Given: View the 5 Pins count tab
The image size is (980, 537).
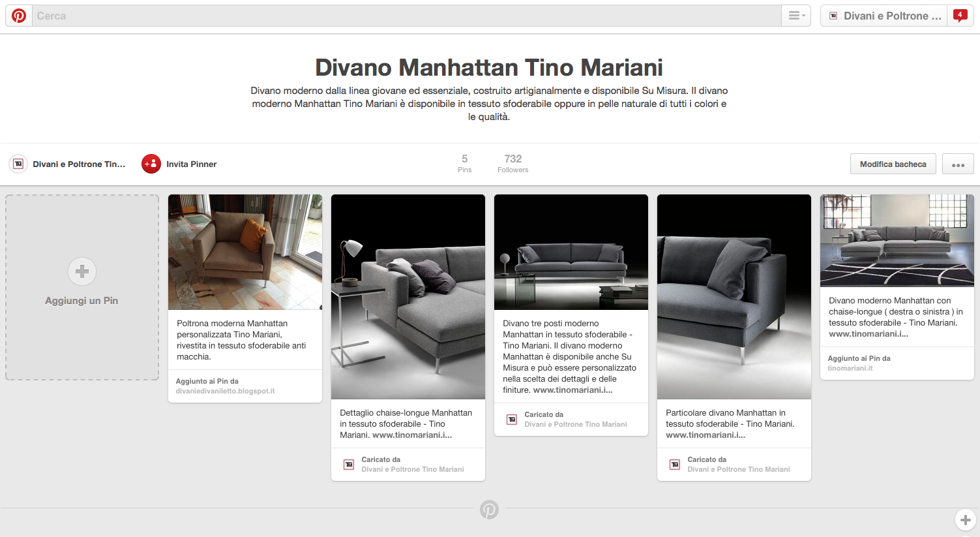Looking at the screenshot, I should coord(465,163).
